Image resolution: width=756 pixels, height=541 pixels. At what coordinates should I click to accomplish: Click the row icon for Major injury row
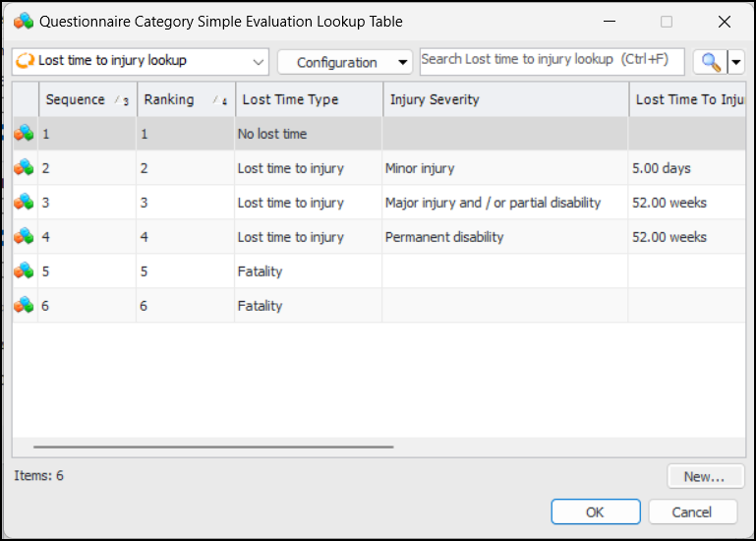pos(25,203)
